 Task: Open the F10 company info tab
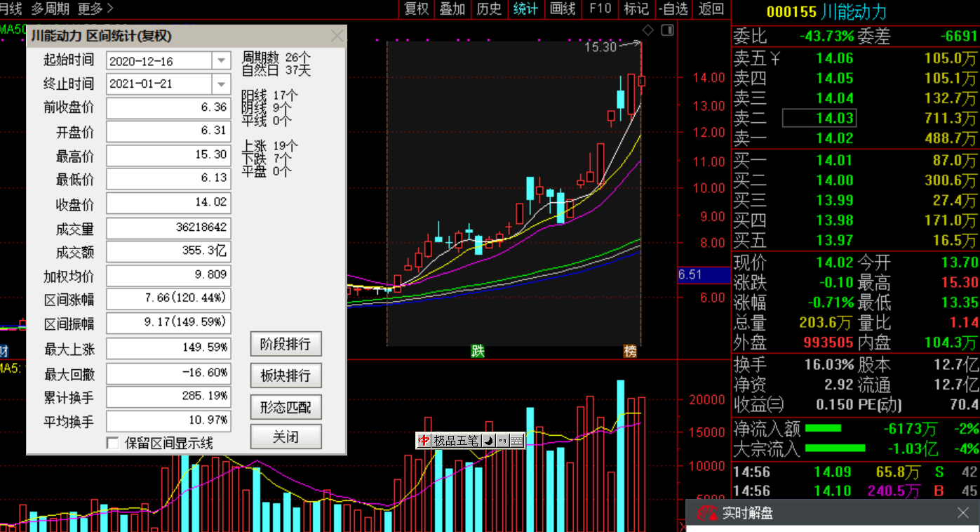[600, 8]
